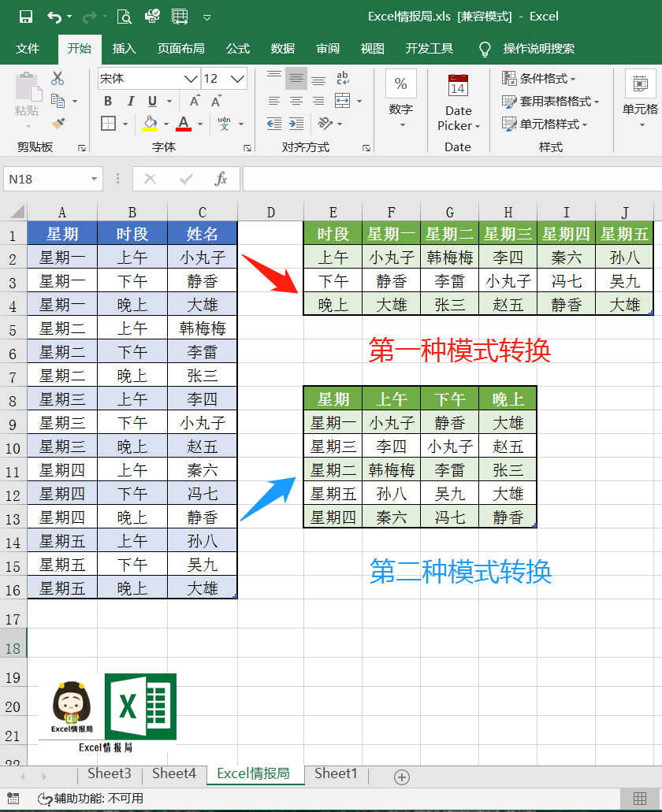Click the Wrap Text icon

[x=343, y=78]
